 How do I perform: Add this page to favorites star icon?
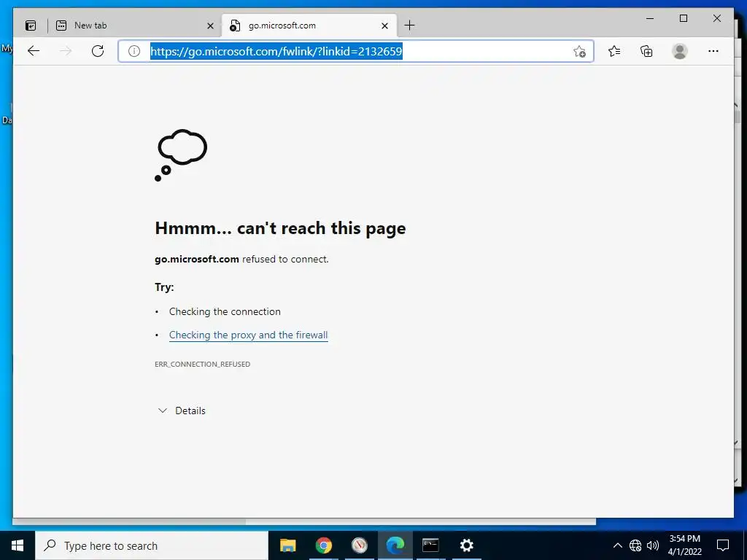[579, 52]
